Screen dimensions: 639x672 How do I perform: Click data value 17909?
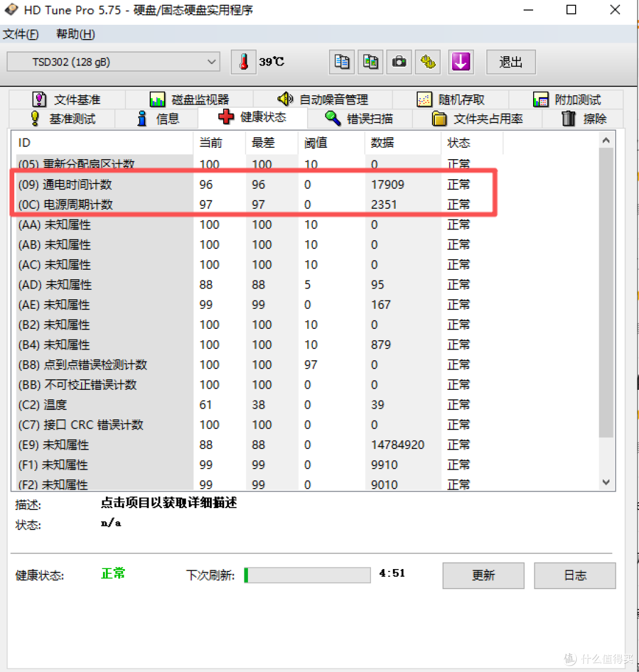[x=388, y=185]
